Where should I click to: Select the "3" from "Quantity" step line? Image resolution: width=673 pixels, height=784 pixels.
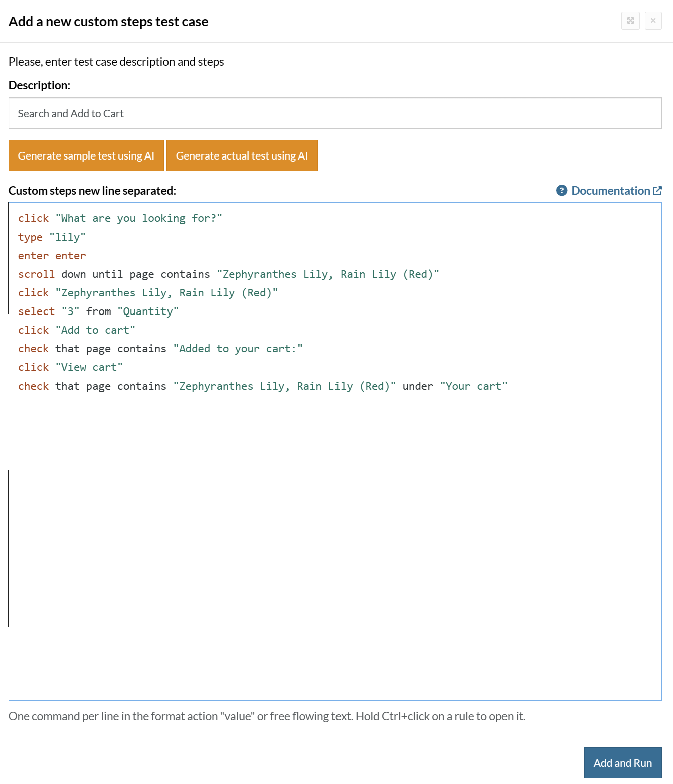coord(98,311)
